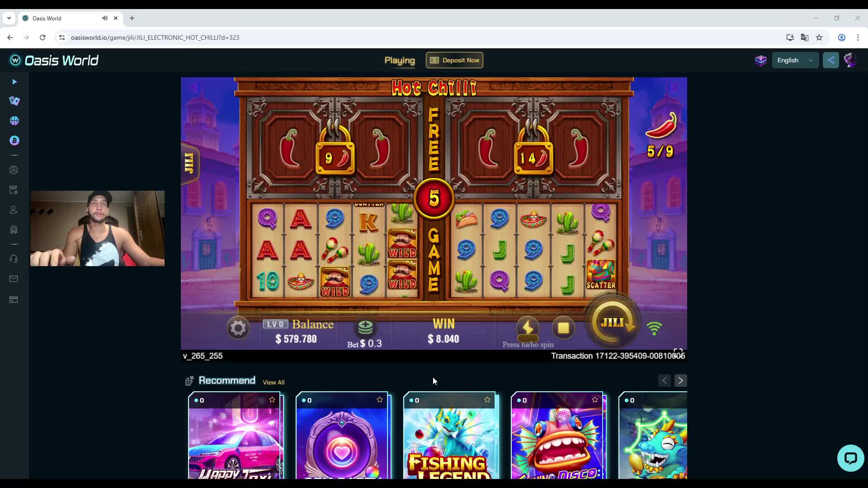Open the mail envelope sidebar icon
This screenshot has width=868, height=488.
(x=14, y=279)
